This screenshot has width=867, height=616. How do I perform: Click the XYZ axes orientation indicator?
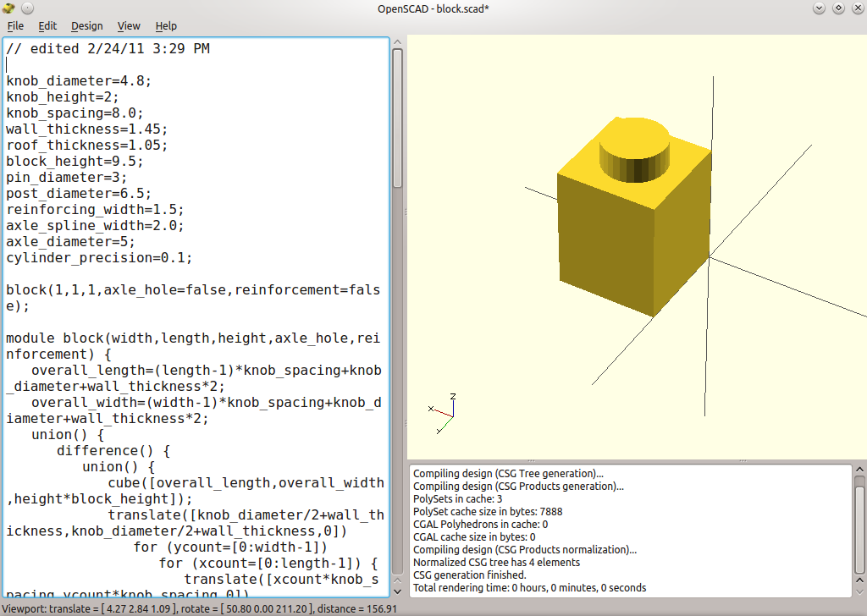click(445, 412)
